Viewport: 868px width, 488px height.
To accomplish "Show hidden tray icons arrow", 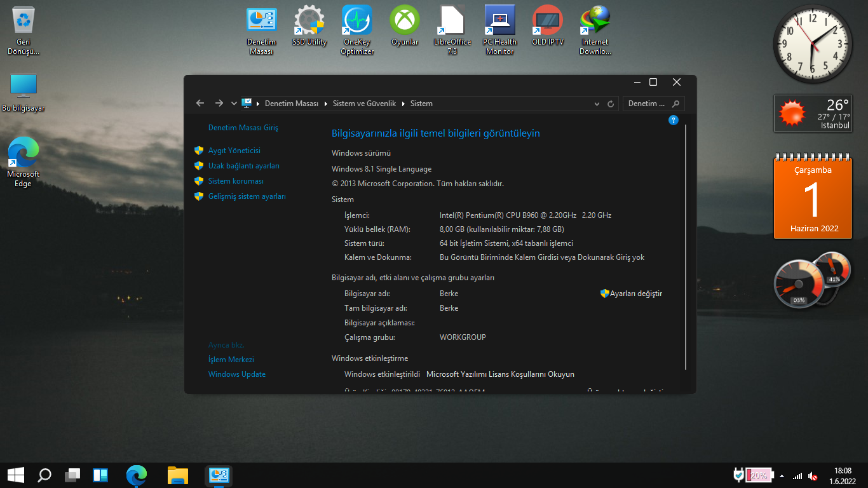I will (x=782, y=476).
